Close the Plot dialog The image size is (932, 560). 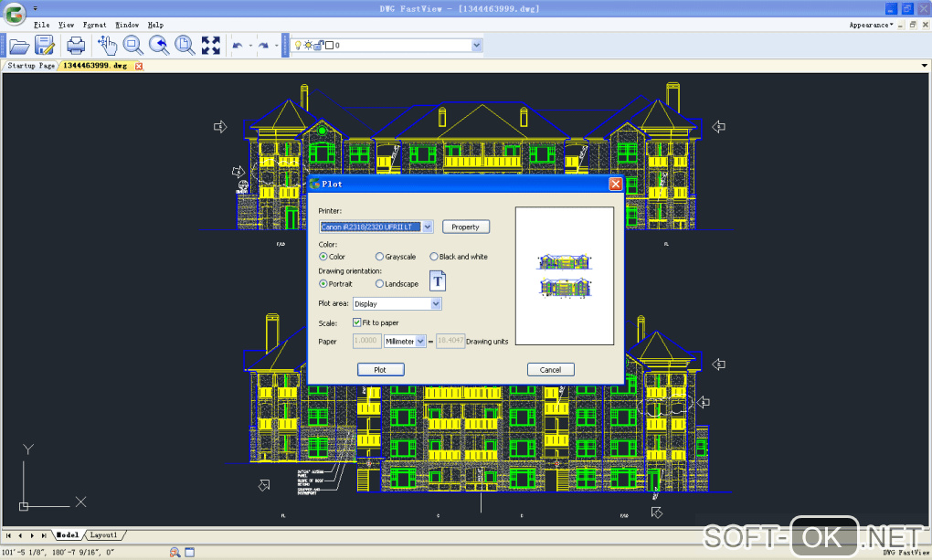616,184
